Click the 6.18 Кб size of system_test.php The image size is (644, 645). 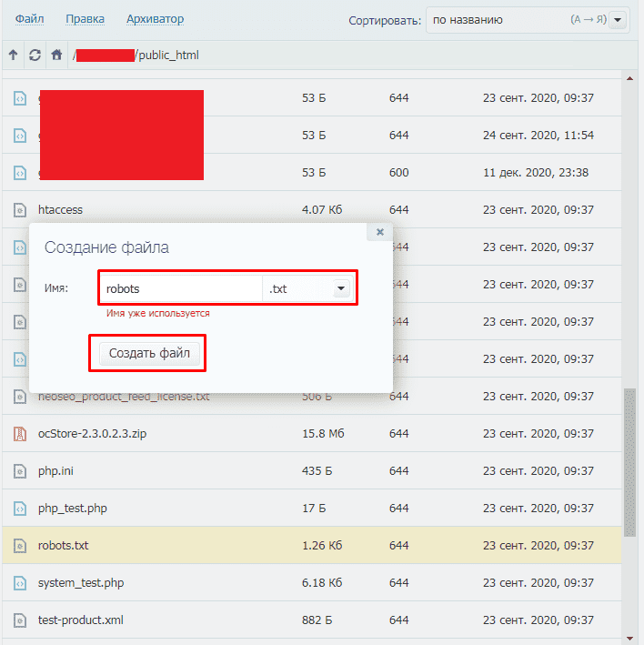[x=322, y=583]
